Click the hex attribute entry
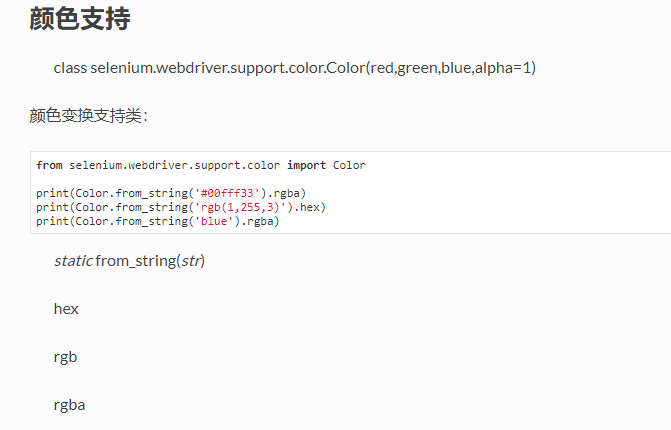Screen dimensions: 671x430 coord(66,308)
